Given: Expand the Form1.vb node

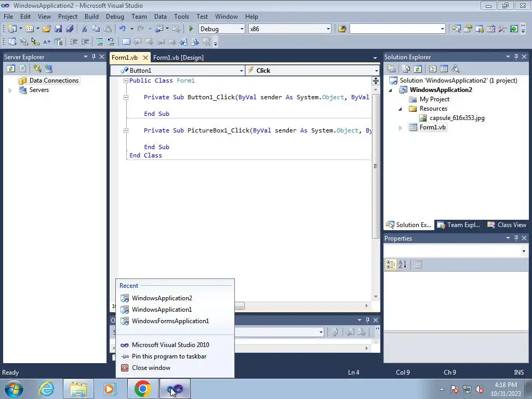Looking at the screenshot, I should click(x=401, y=128).
